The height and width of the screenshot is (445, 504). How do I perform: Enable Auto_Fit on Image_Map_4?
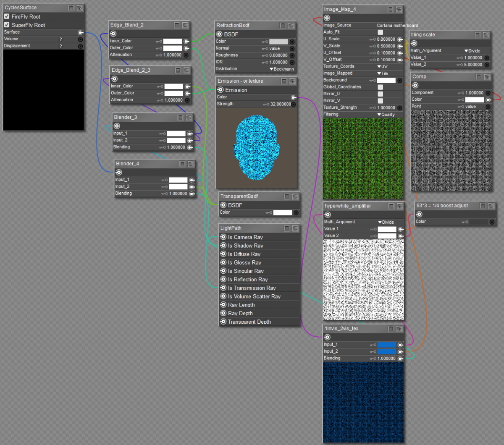(x=380, y=32)
